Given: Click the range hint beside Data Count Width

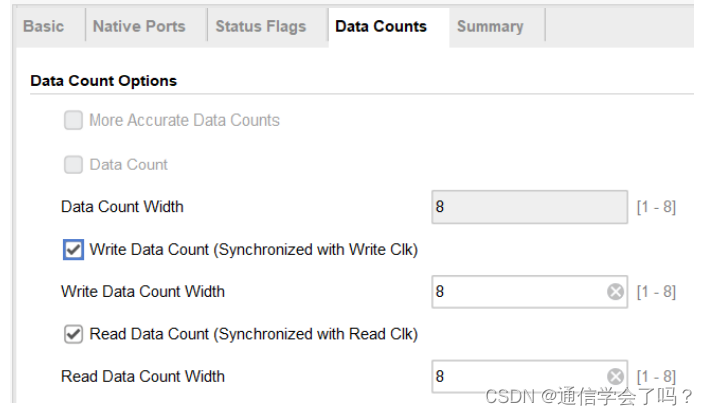Looking at the screenshot, I should (656, 208).
